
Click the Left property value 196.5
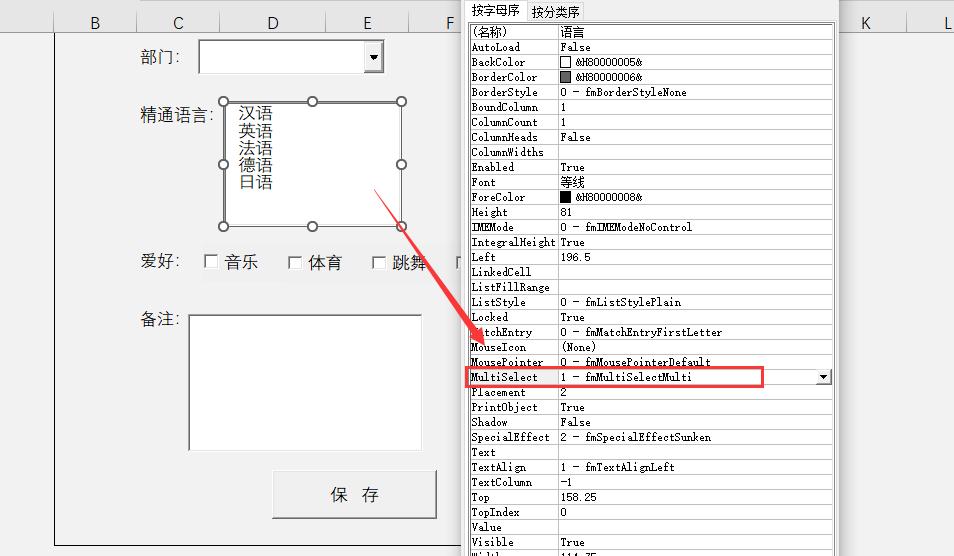click(x=576, y=257)
